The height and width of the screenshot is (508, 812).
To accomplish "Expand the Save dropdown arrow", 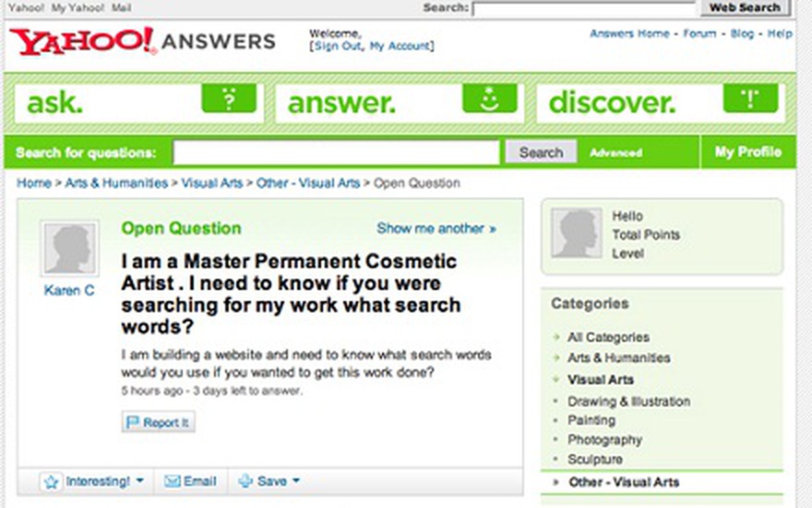I will (296, 481).
